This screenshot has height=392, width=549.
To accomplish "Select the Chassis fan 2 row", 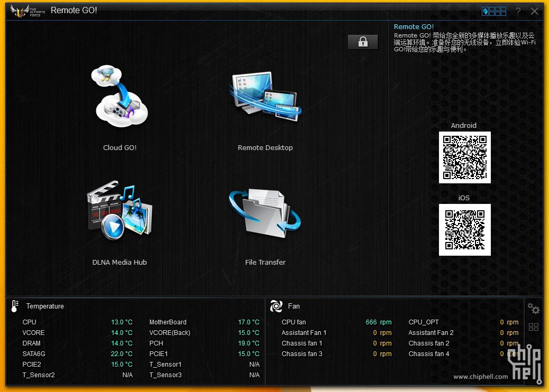I will coord(463,343).
